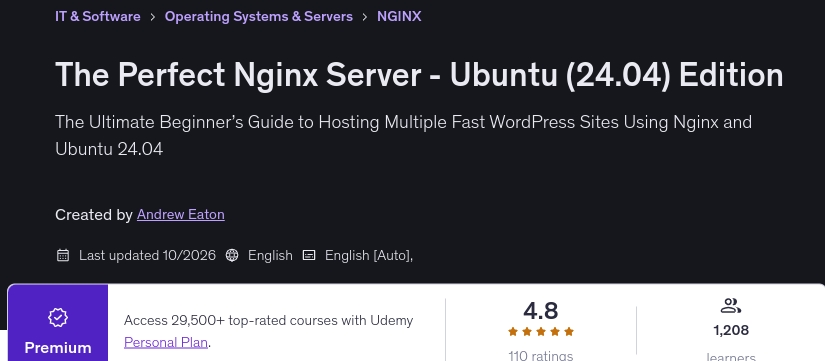Open the IT & Software breadcrumb
Screen dimensions: 825x361
(x=98, y=16)
